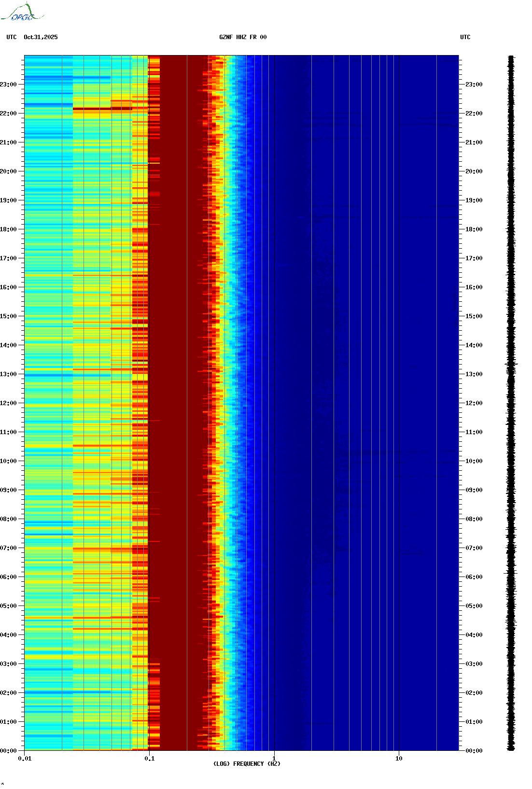This screenshot has width=532, height=789.
Task: Click 16:00 on the right time axis
Action: (474, 287)
